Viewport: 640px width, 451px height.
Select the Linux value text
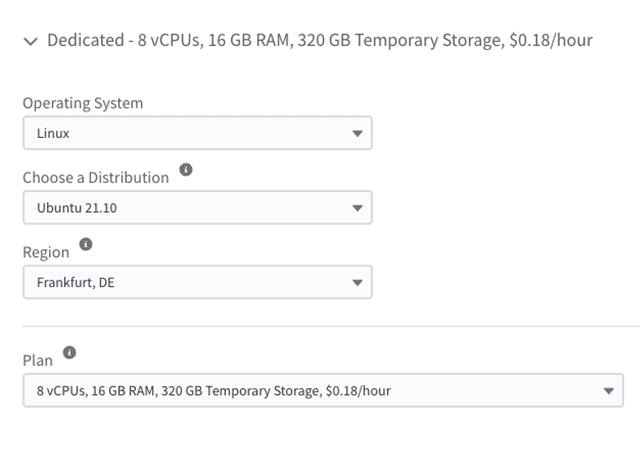[53, 133]
